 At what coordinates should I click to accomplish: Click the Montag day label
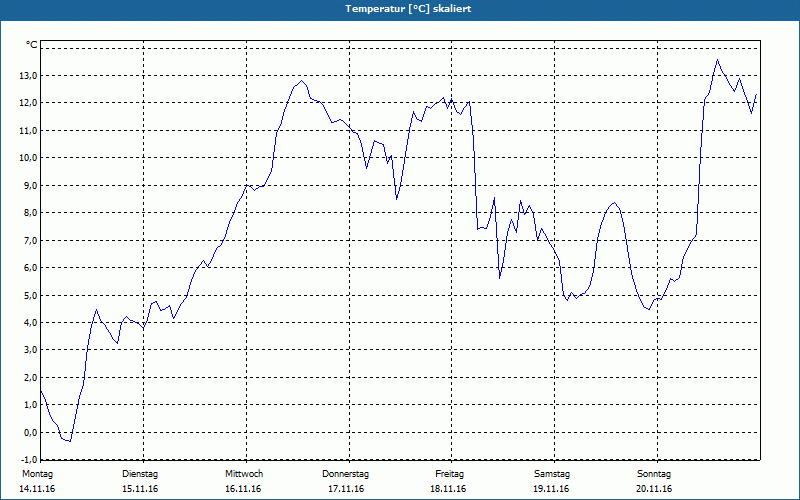pyautogui.click(x=37, y=474)
